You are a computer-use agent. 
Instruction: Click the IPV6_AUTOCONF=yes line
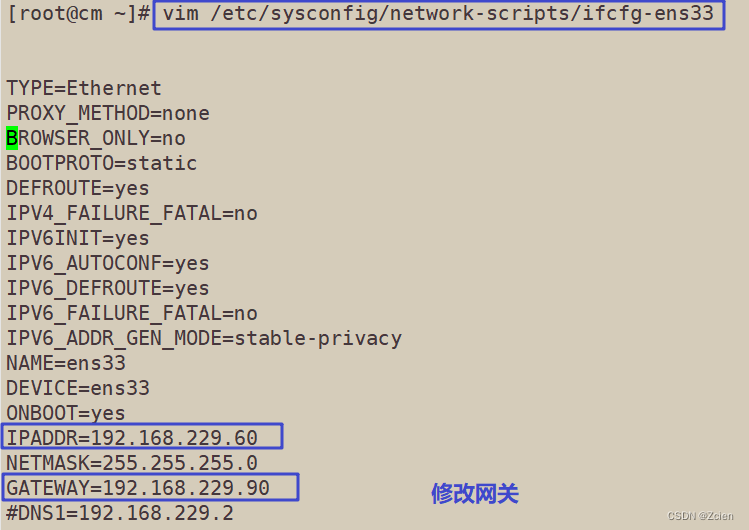(108, 264)
